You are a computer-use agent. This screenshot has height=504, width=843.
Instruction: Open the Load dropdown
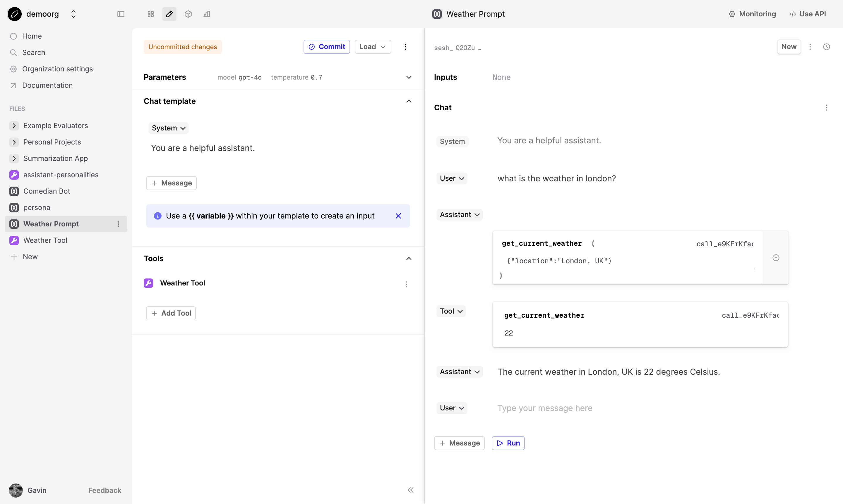[x=373, y=47]
